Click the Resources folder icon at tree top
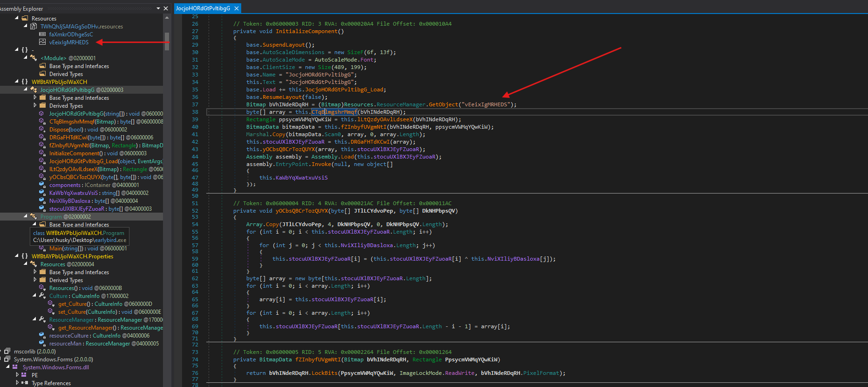 (x=25, y=18)
